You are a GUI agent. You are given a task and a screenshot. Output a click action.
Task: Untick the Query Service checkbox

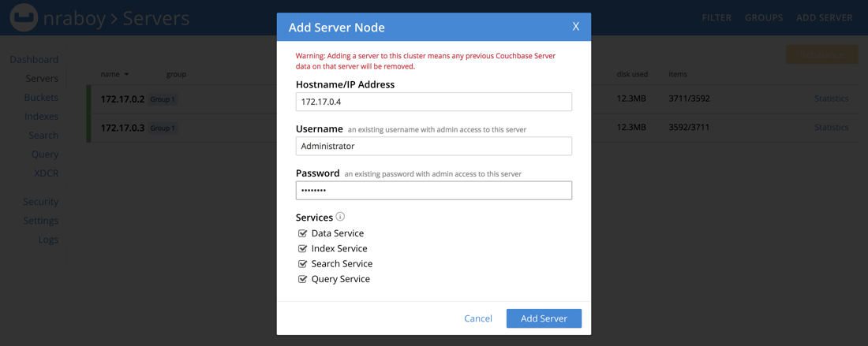(302, 279)
